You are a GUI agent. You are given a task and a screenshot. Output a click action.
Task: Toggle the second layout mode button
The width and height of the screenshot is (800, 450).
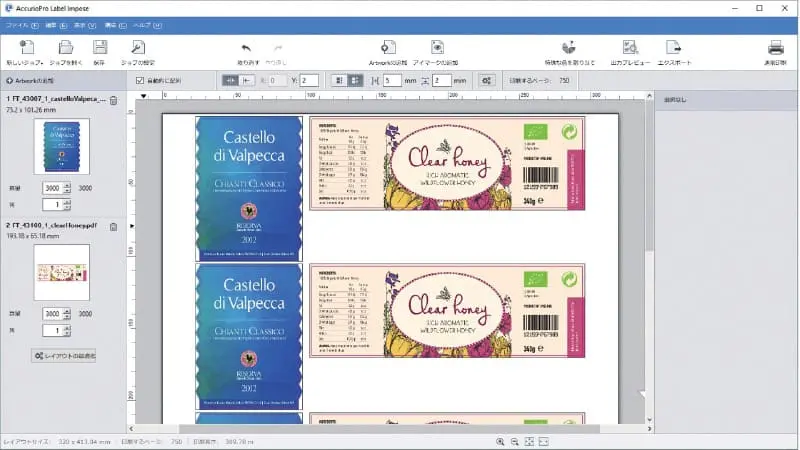(355, 80)
